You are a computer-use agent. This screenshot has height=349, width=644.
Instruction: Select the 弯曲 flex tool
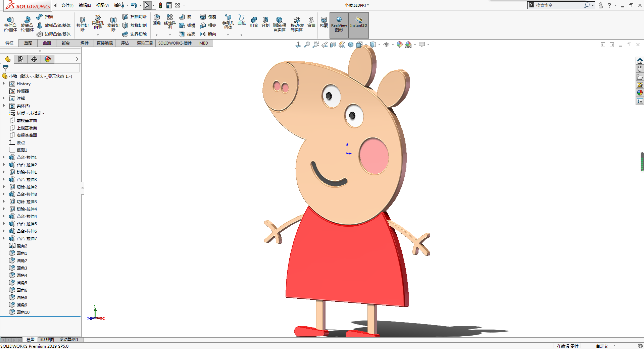[311, 22]
